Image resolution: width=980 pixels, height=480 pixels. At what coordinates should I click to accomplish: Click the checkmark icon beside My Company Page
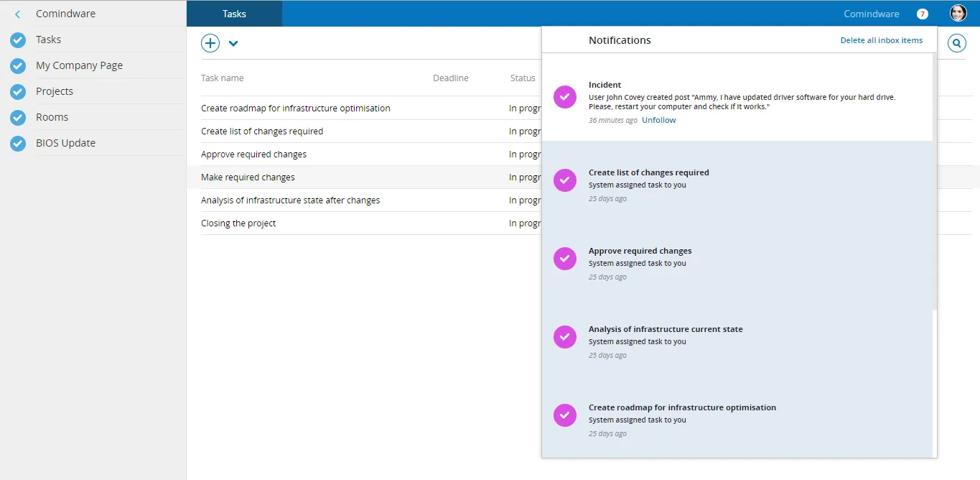18,65
